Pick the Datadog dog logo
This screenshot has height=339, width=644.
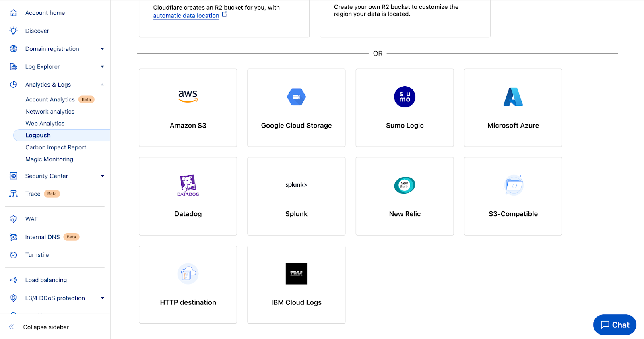tap(188, 185)
